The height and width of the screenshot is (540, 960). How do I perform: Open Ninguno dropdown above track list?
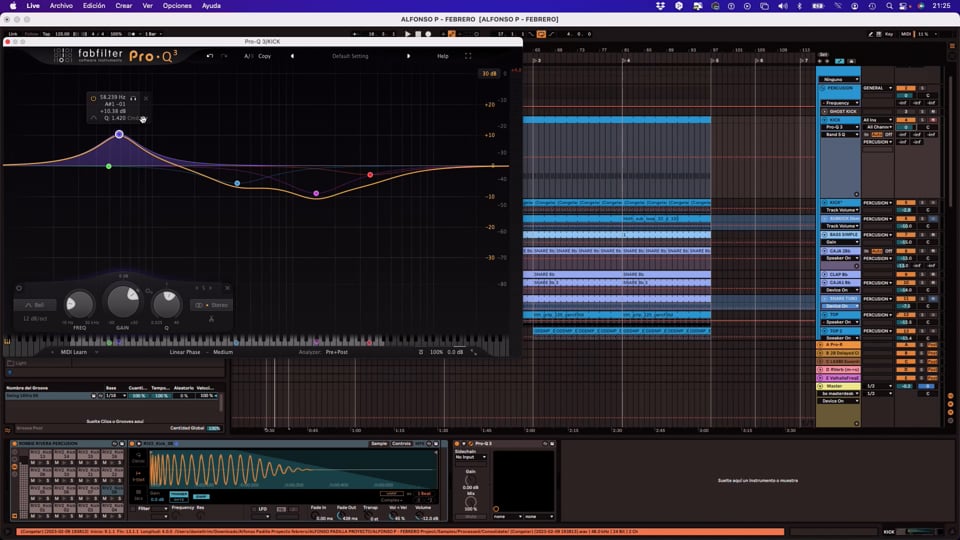coord(840,80)
